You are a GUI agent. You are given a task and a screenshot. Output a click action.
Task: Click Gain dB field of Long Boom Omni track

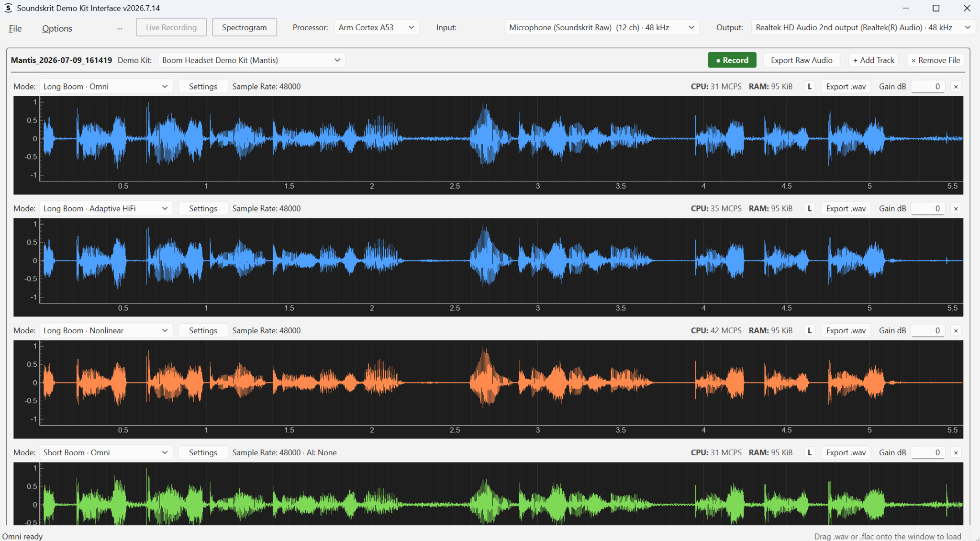click(x=928, y=87)
